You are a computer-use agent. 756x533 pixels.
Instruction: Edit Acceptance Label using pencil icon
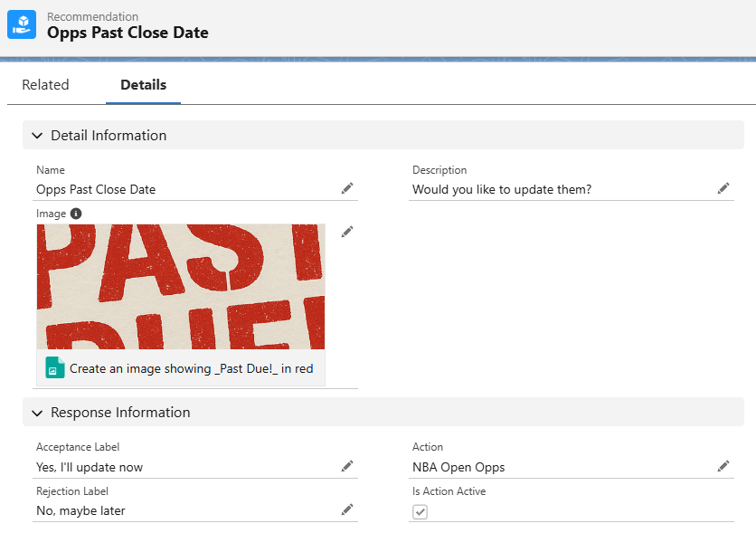pyautogui.click(x=347, y=466)
